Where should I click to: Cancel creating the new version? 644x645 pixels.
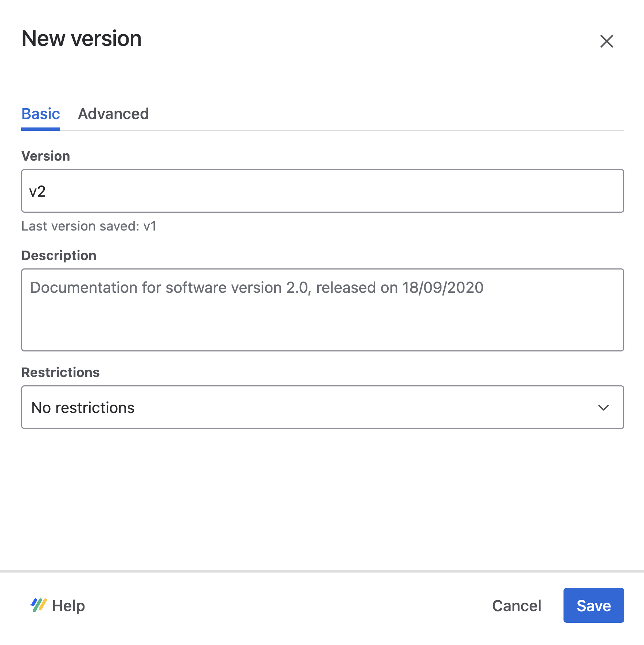click(517, 605)
